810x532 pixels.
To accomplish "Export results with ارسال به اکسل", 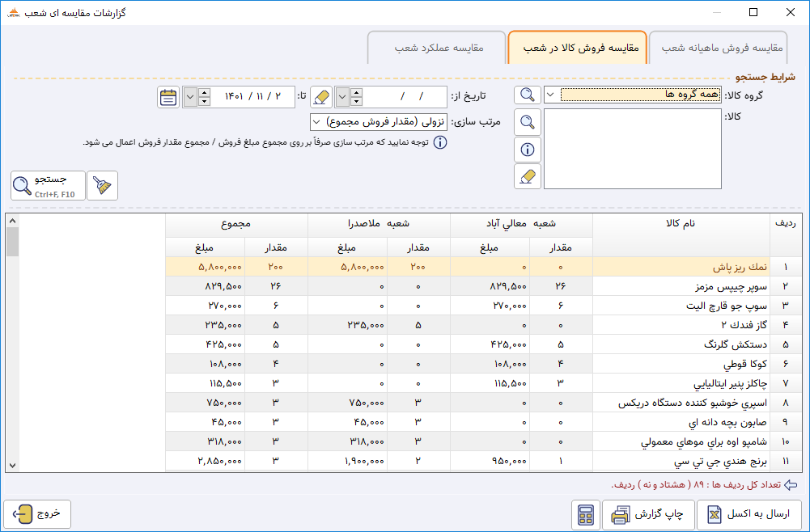I will point(749,514).
